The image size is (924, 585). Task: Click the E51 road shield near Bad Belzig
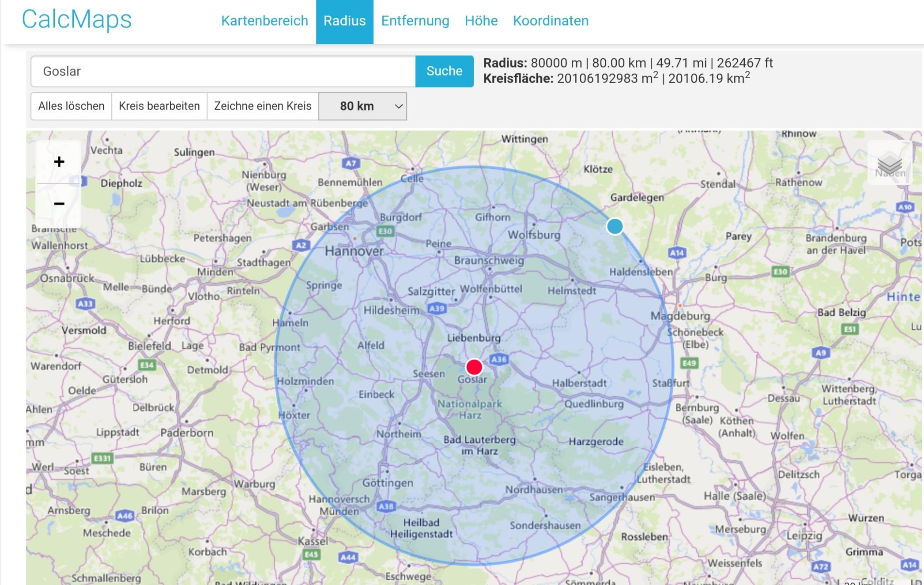[850, 329]
